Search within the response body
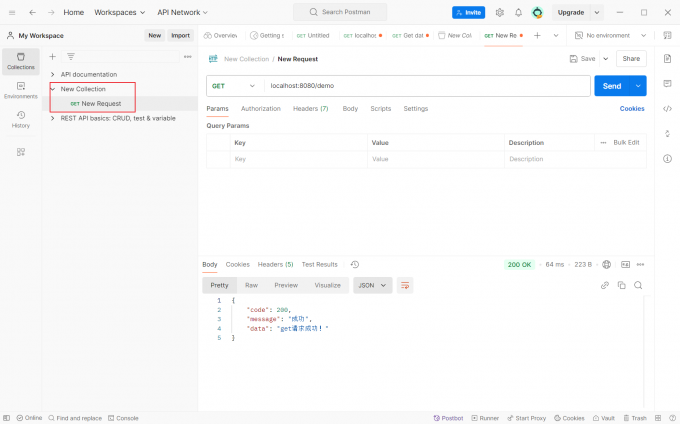 click(x=638, y=285)
